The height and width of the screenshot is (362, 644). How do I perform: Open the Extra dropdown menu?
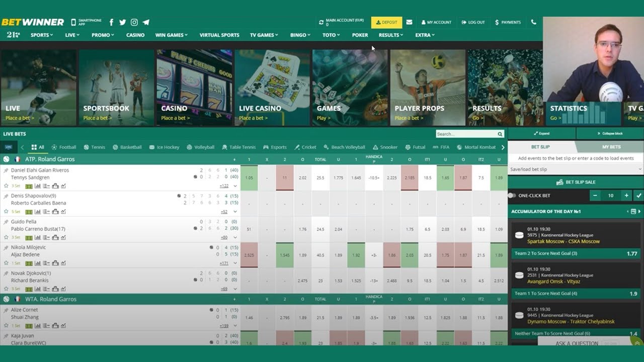tap(425, 35)
